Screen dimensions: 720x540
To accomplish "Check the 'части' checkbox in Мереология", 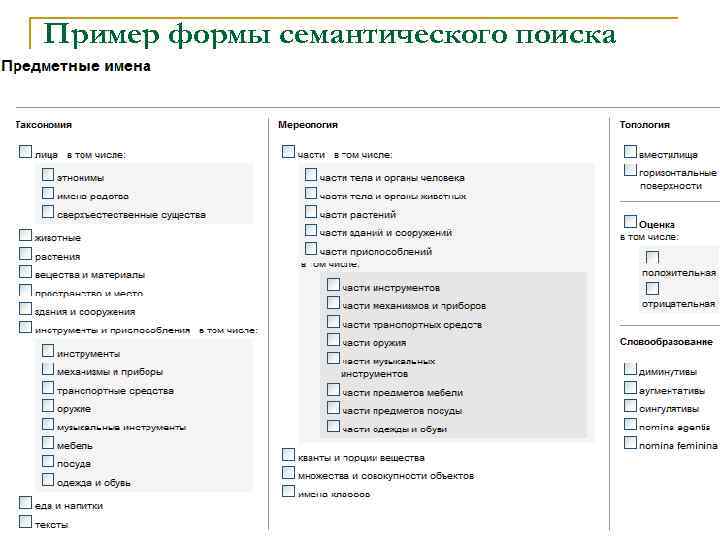I will [288, 152].
